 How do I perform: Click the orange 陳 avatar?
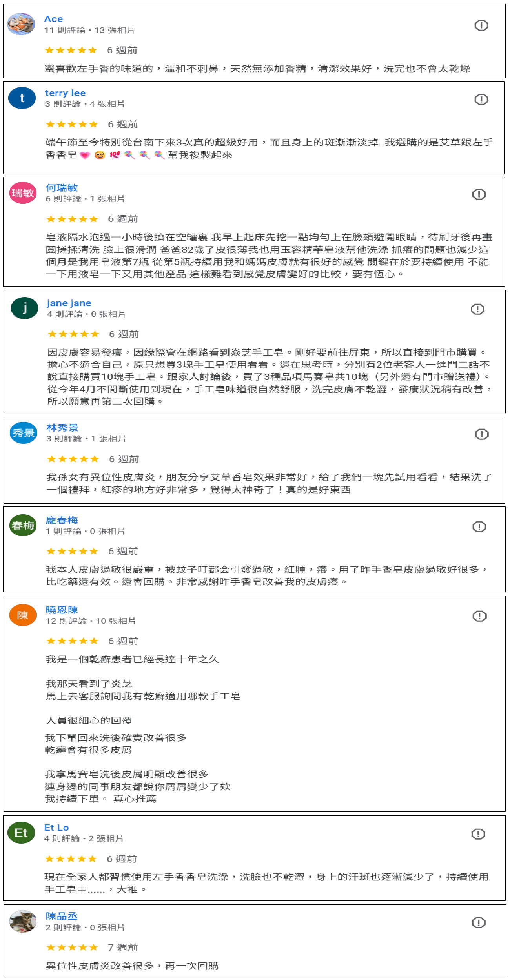pyautogui.click(x=23, y=615)
